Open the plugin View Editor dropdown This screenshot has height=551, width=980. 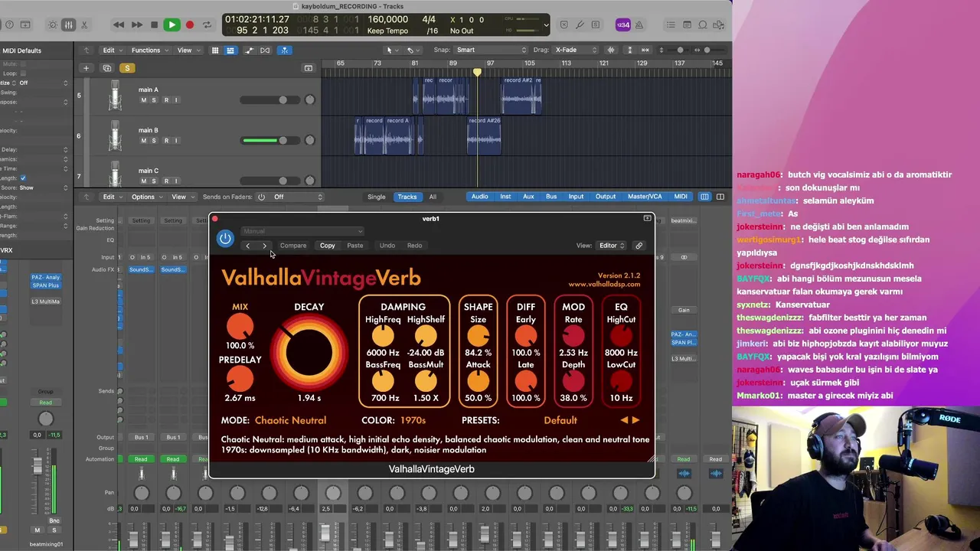[611, 246]
